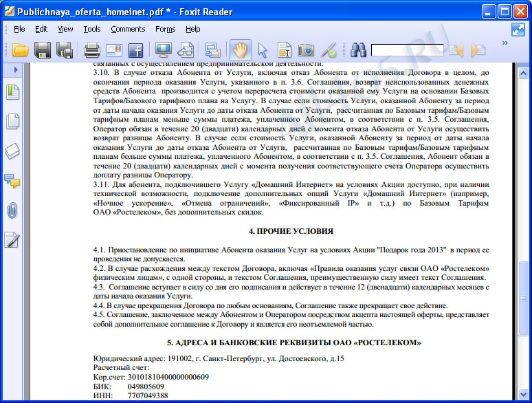This screenshot has width=532, height=403.
Task: Open the Comments menu
Action: coord(128,29)
